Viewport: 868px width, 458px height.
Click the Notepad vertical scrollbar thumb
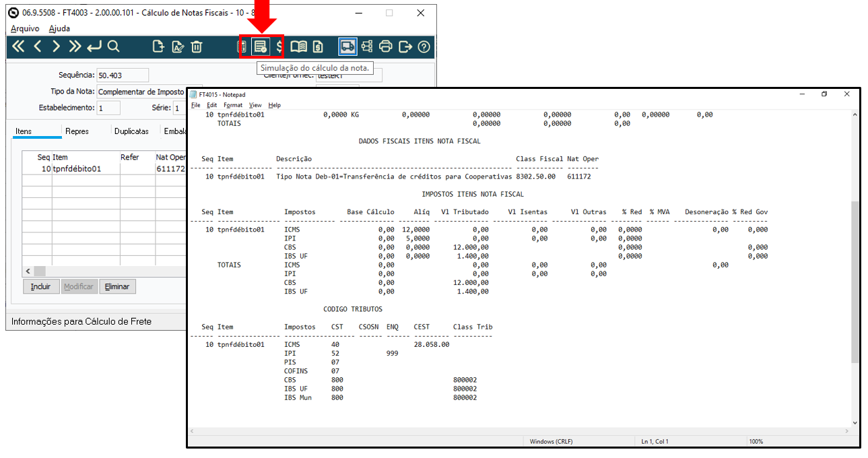[x=855, y=282]
